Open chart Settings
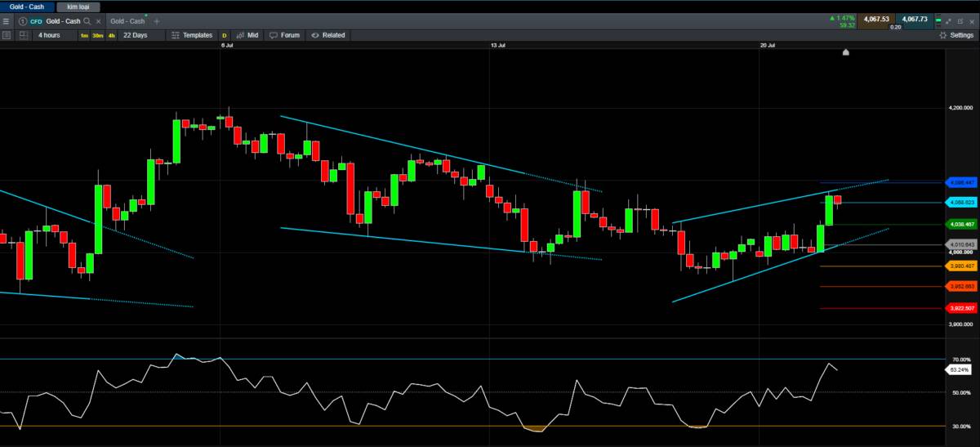Screen dimensions: 980x447 click(x=956, y=35)
